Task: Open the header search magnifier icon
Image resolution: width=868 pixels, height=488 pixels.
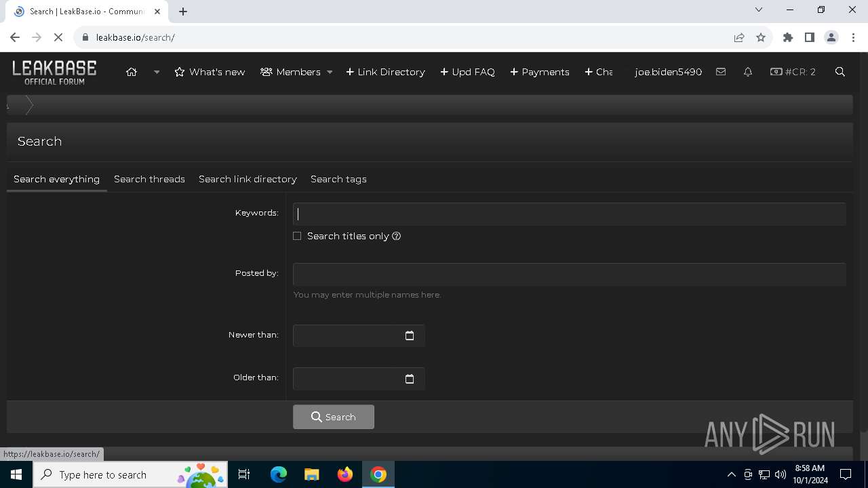Action: (x=840, y=72)
